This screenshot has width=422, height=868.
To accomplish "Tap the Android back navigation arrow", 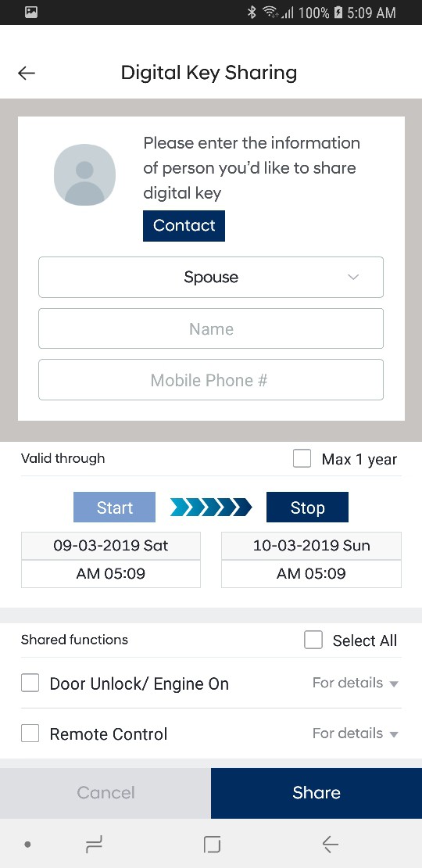I will coord(331,845).
